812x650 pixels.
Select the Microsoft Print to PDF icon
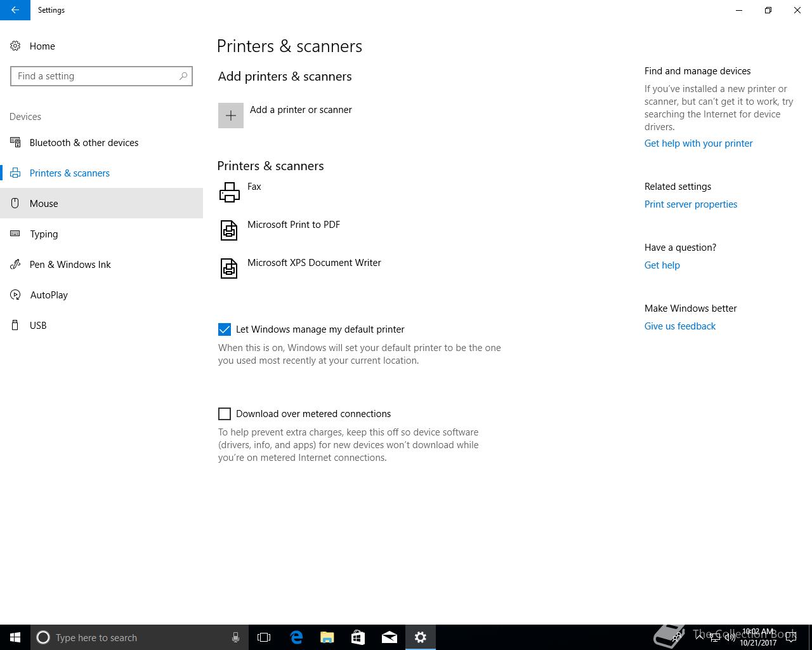[229, 230]
